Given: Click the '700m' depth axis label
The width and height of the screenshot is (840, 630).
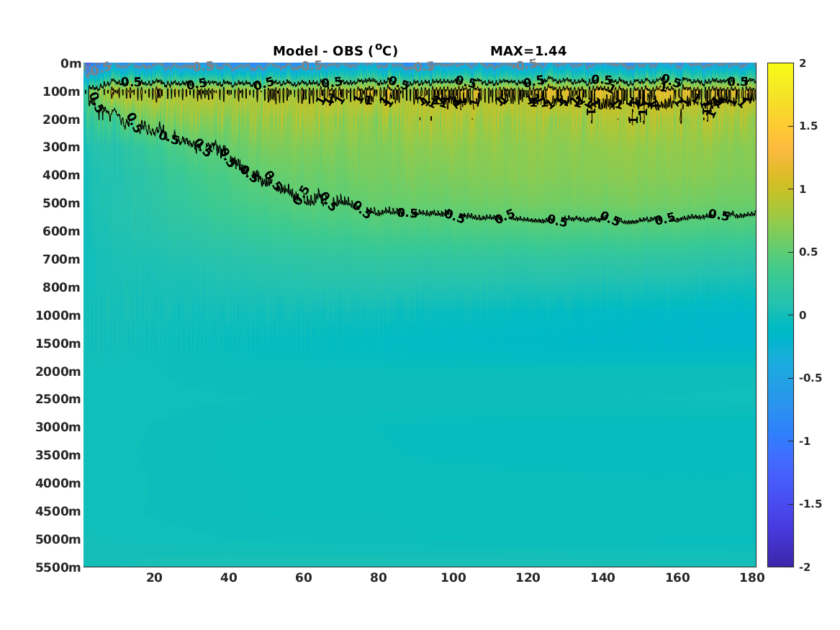Looking at the screenshot, I should pyautogui.click(x=62, y=259).
